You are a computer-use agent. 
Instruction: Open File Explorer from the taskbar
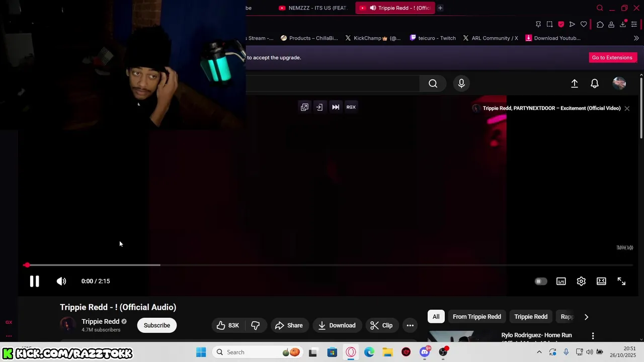(387, 352)
